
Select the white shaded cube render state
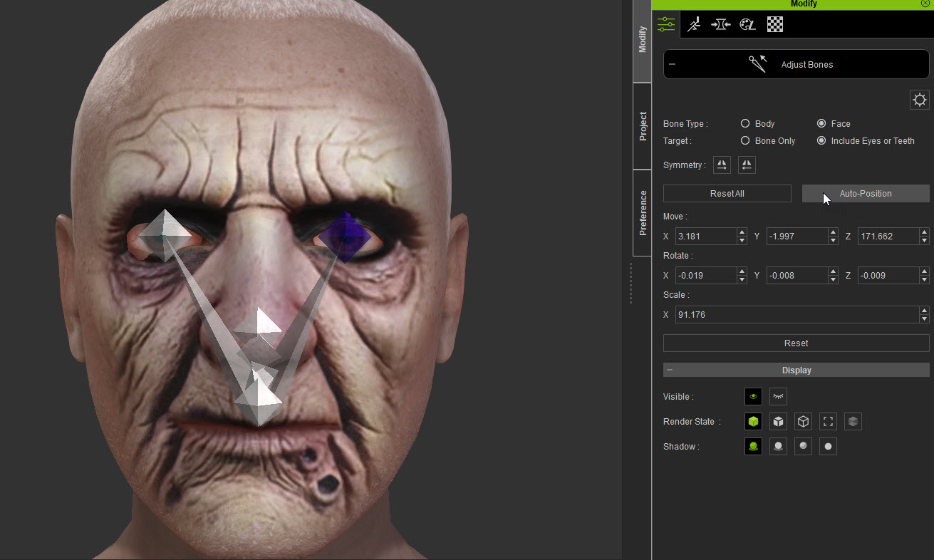coord(779,422)
